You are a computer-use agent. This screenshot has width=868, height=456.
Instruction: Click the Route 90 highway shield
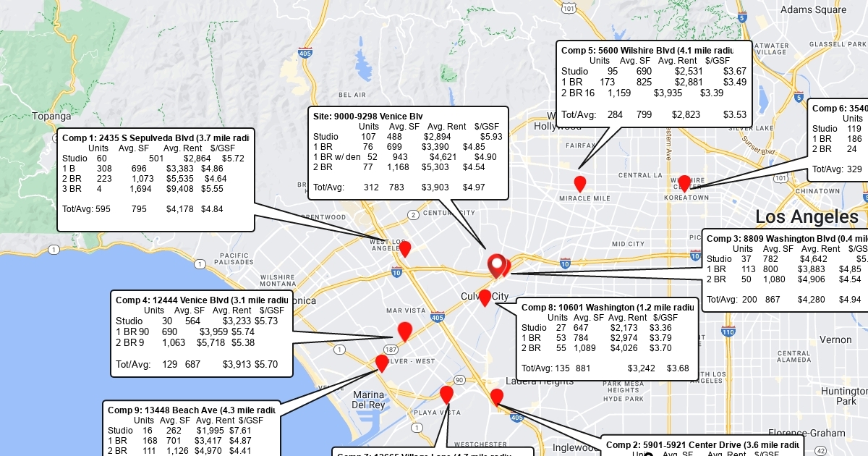pos(459,380)
